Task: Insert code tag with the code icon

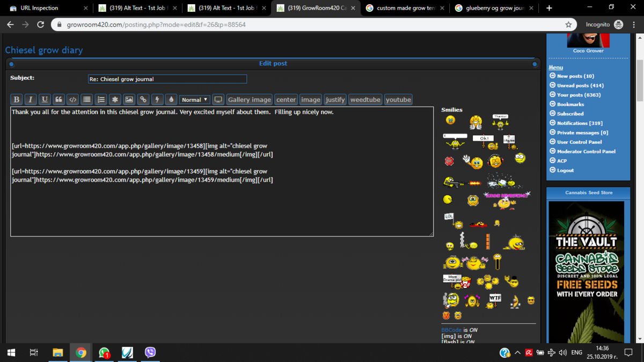Action: click(x=72, y=100)
